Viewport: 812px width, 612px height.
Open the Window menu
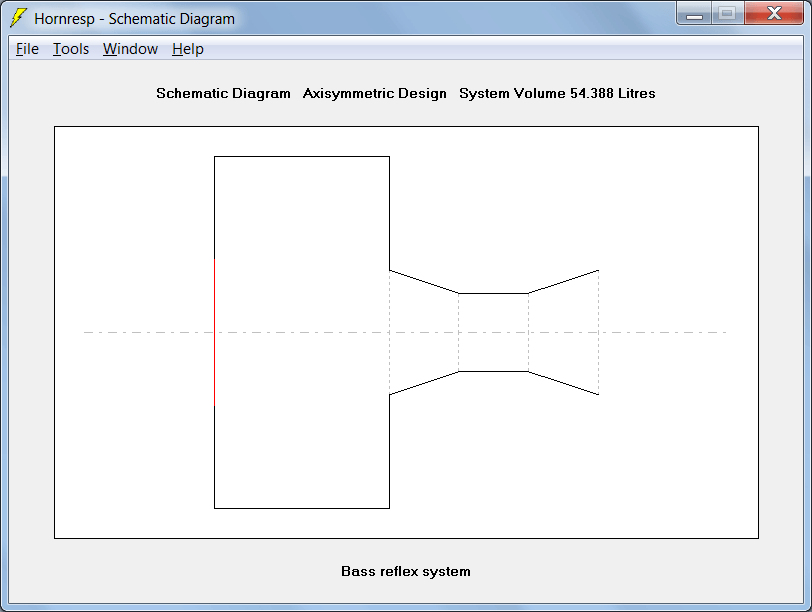(x=130, y=49)
